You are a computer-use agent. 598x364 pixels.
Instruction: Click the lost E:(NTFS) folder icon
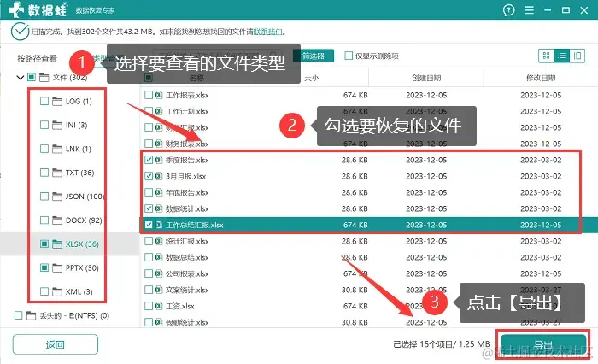point(32,315)
